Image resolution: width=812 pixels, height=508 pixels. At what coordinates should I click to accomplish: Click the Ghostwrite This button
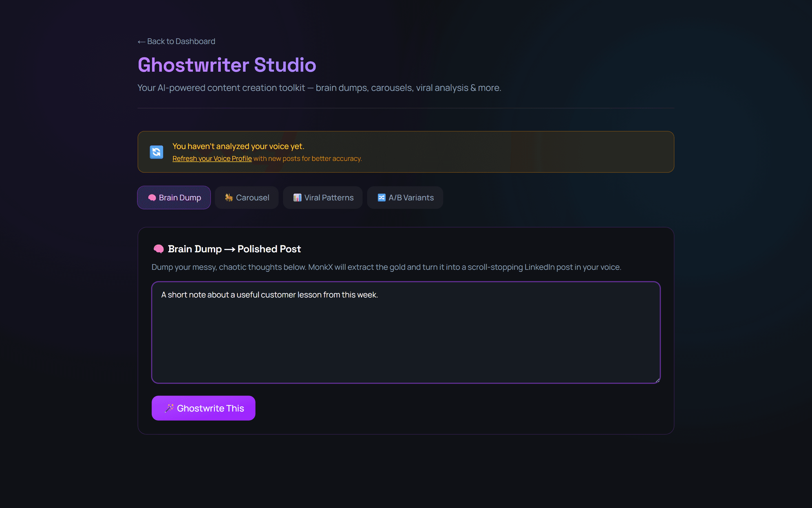203,408
